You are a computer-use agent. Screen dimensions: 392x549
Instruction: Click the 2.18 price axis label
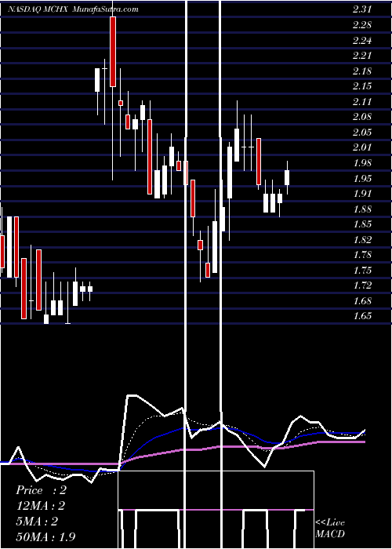tap(362, 71)
